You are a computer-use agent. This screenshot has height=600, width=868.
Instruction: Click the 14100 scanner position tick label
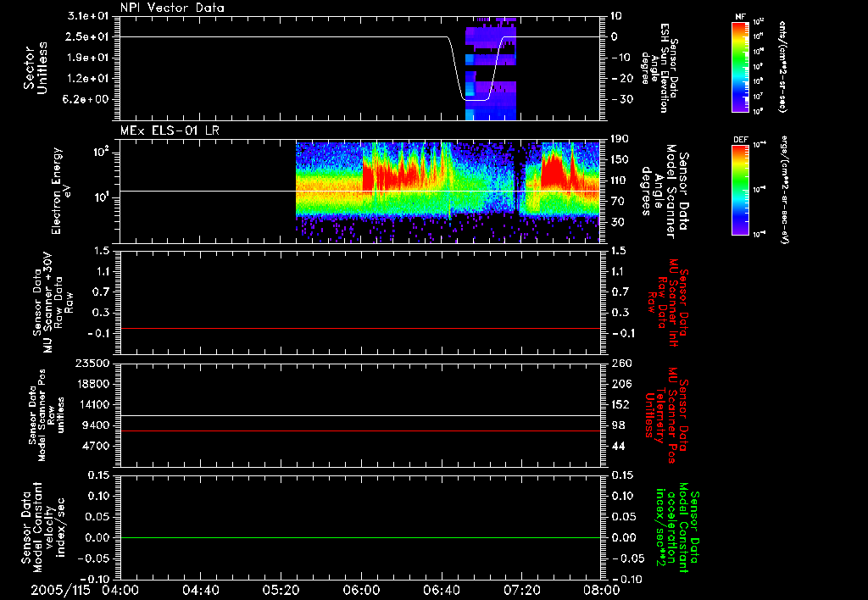pyautogui.click(x=92, y=404)
